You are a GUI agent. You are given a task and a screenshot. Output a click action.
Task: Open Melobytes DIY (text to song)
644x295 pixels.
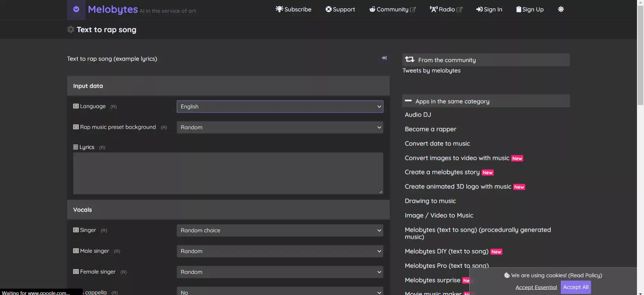click(x=446, y=251)
